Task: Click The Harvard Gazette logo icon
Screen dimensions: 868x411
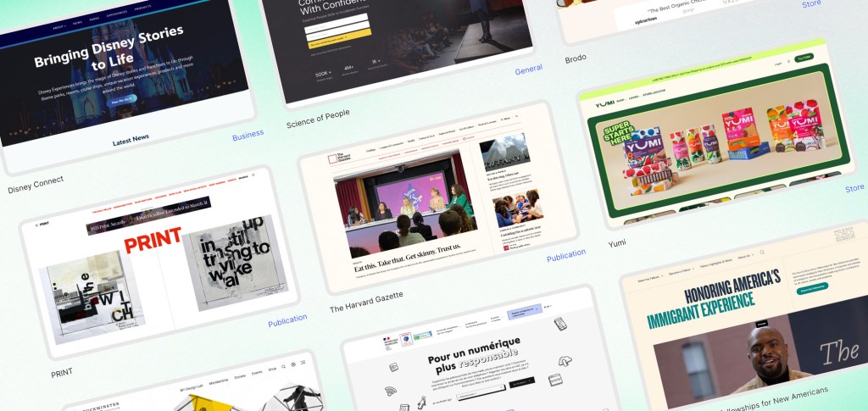Action: [x=334, y=158]
